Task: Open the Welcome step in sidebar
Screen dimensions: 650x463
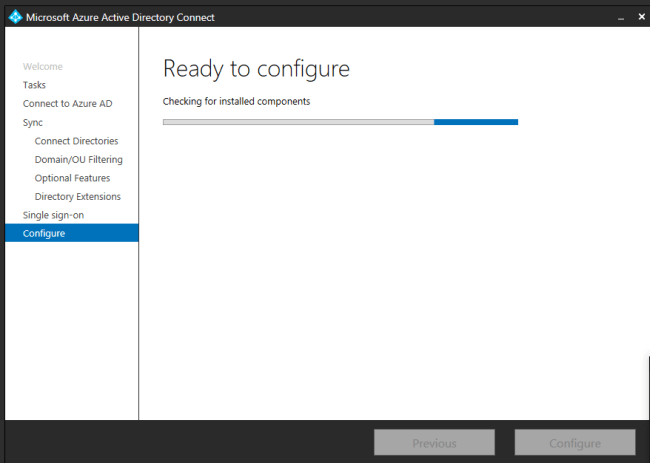Action: click(43, 66)
